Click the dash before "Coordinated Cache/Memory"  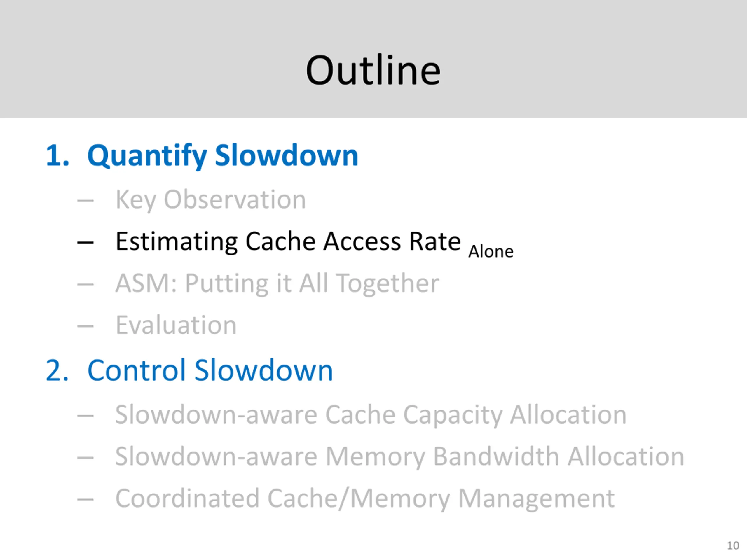85,499
